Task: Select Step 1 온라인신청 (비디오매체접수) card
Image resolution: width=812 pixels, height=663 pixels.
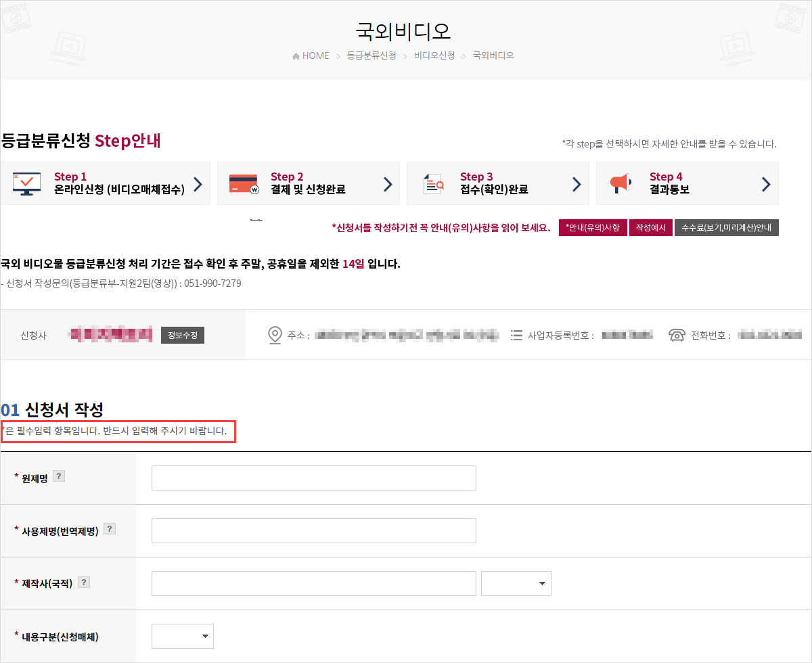Action: click(106, 183)
